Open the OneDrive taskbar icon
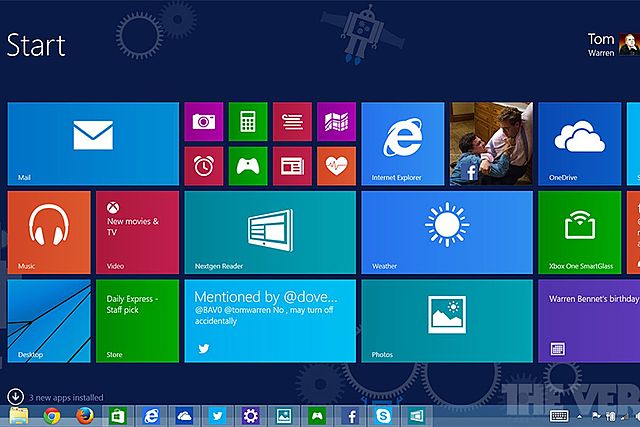 [x=184, y=416]
